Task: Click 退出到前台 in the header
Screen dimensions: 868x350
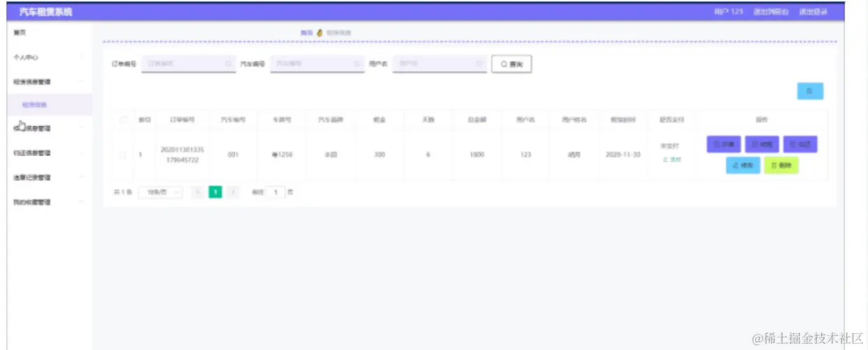Action: pyautogui.click(x=772, y=12)
